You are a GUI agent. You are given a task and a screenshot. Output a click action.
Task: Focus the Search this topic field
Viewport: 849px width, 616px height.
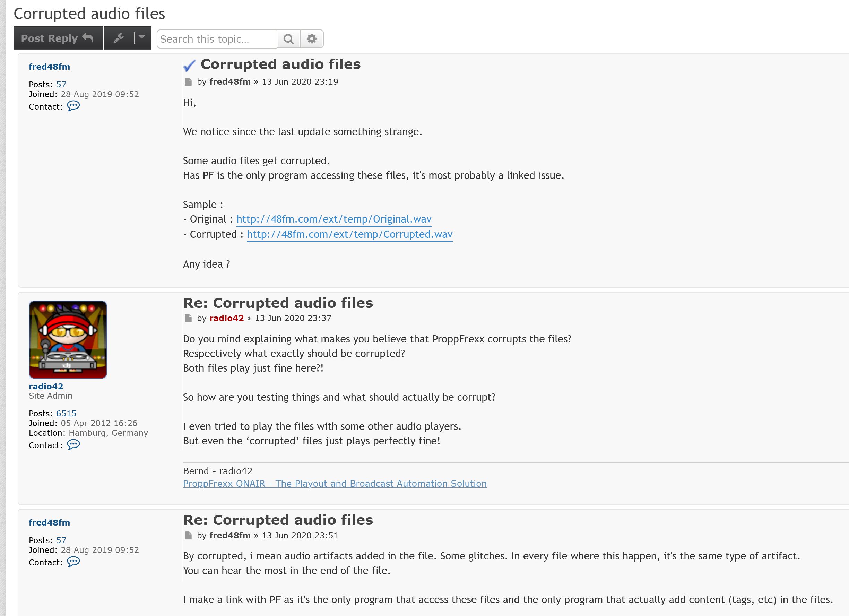(x=217, y=39)
